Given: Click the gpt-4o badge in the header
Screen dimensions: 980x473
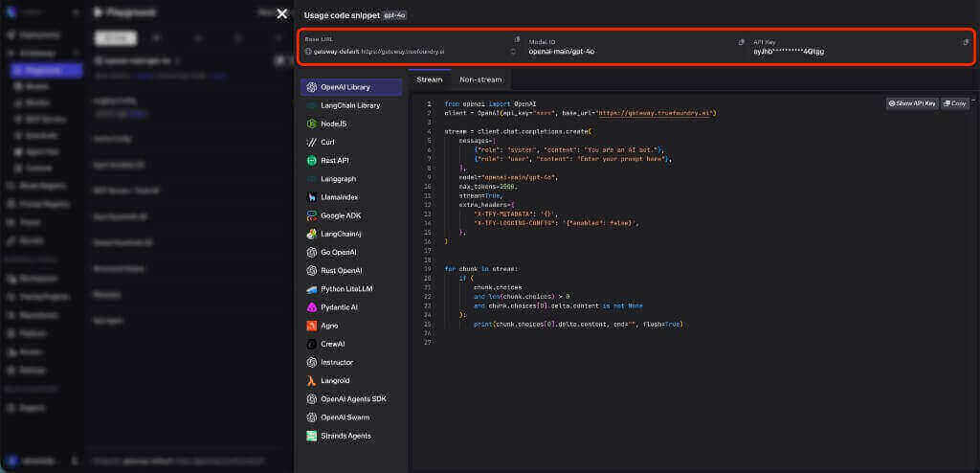Looking at the screenshot, I should pyautogui.click(x=395, y=15).
